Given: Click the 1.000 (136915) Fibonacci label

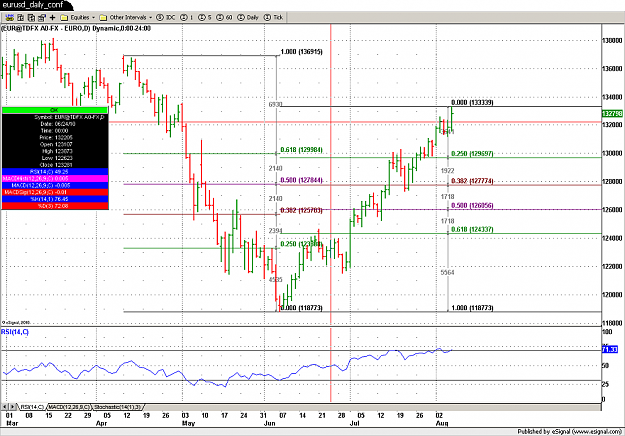Looking at the screenshot, I should tap(301, 52).
